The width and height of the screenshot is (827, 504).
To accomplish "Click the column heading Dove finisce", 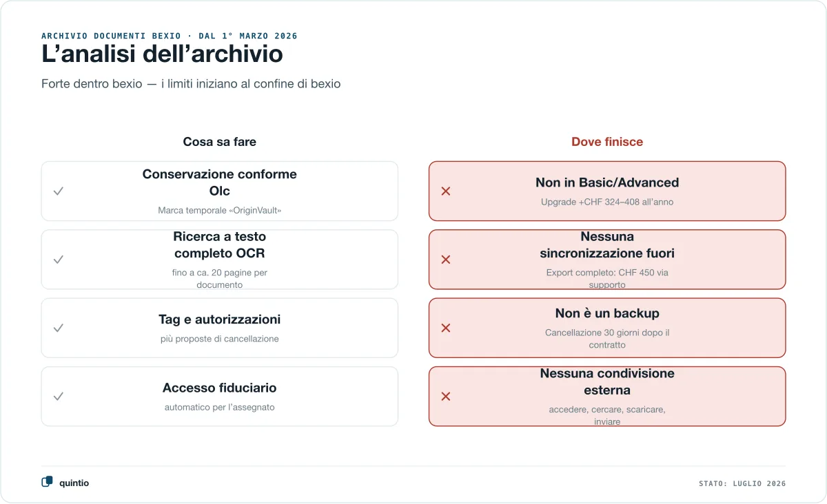I will click(607, 142).
